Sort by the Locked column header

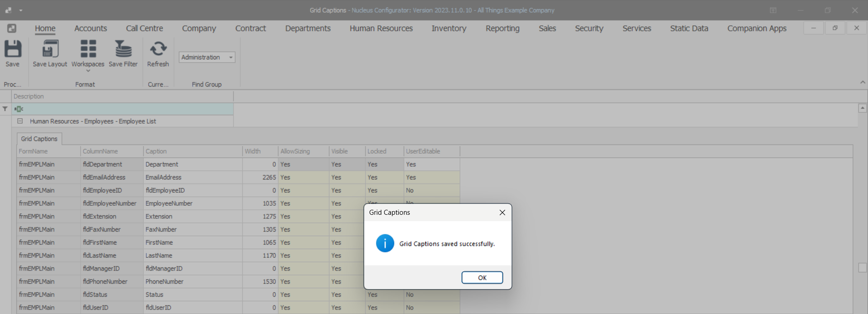click(x=385, y=151)
